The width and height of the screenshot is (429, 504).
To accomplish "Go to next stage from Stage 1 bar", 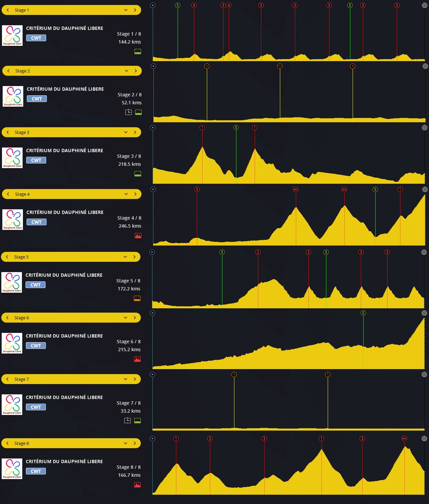I will tap(135, 10).
